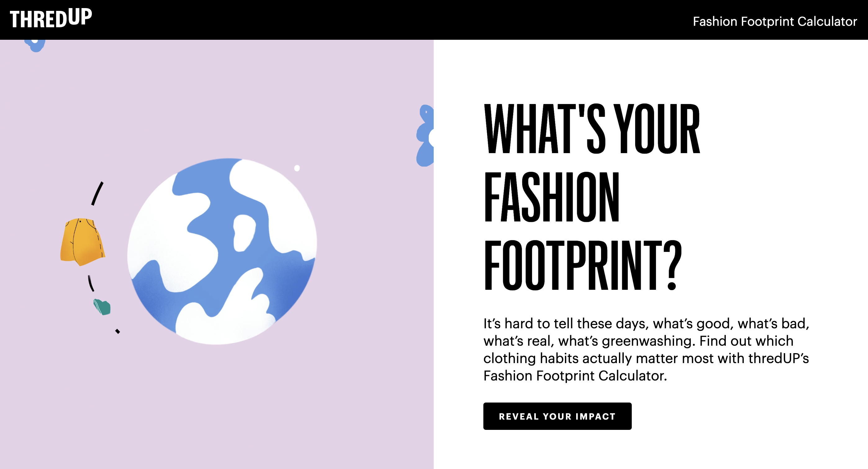Click the "Fashion Footprint Calculator." text ending the paragraph

coord(575,376)
